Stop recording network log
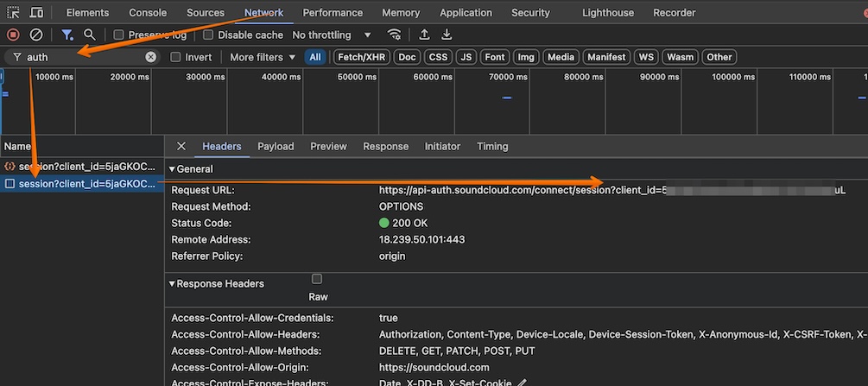 click(x=13, y=35)
